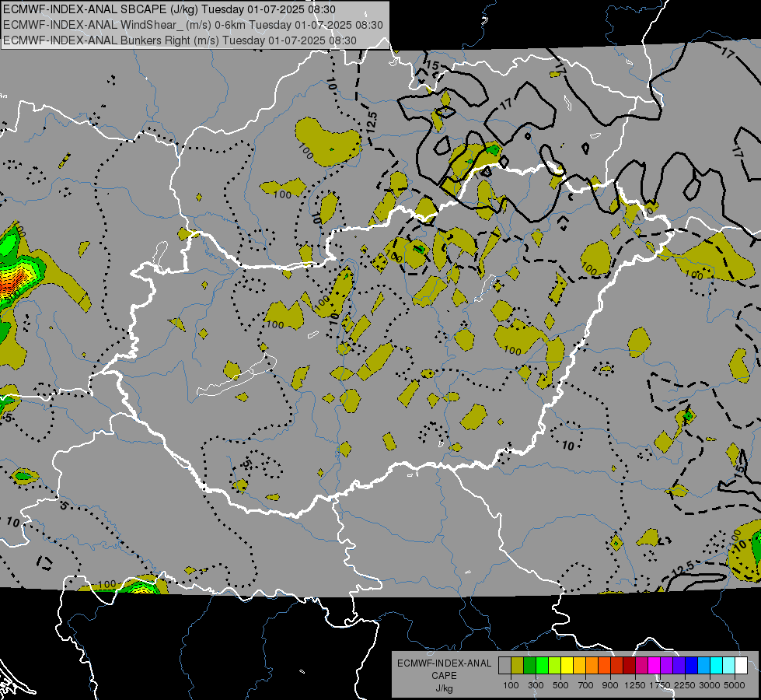Click the 1250 tick label in legend
This screenshot has height=700, width=761.
[x=635, y=685]
